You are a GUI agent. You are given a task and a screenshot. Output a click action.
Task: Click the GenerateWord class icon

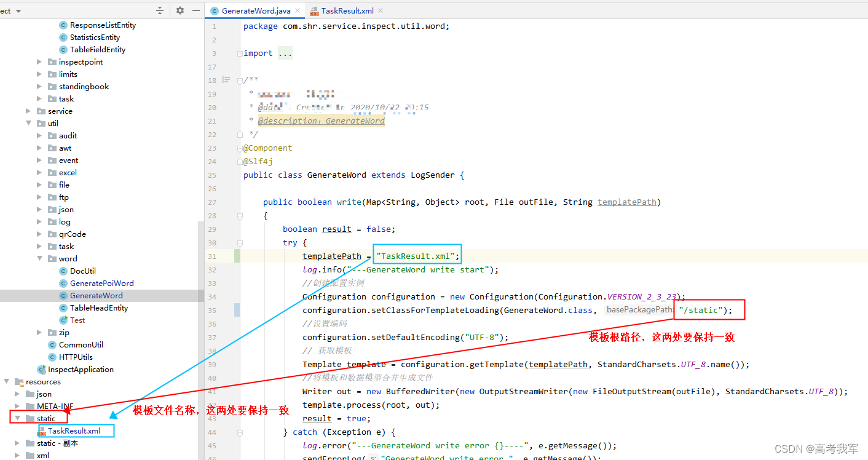pos(63,295)
